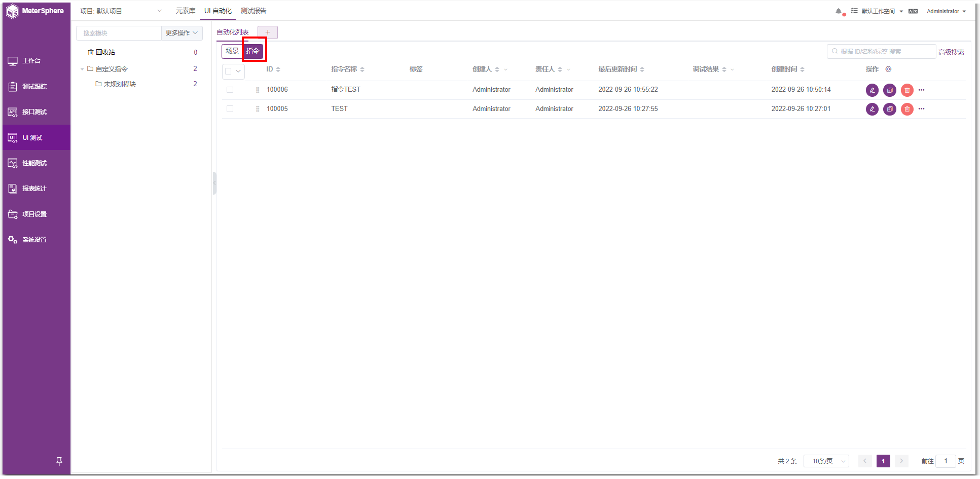
Task: Edit the 指令TEST row
Action: pyautogui.click(x=872, y=90)
